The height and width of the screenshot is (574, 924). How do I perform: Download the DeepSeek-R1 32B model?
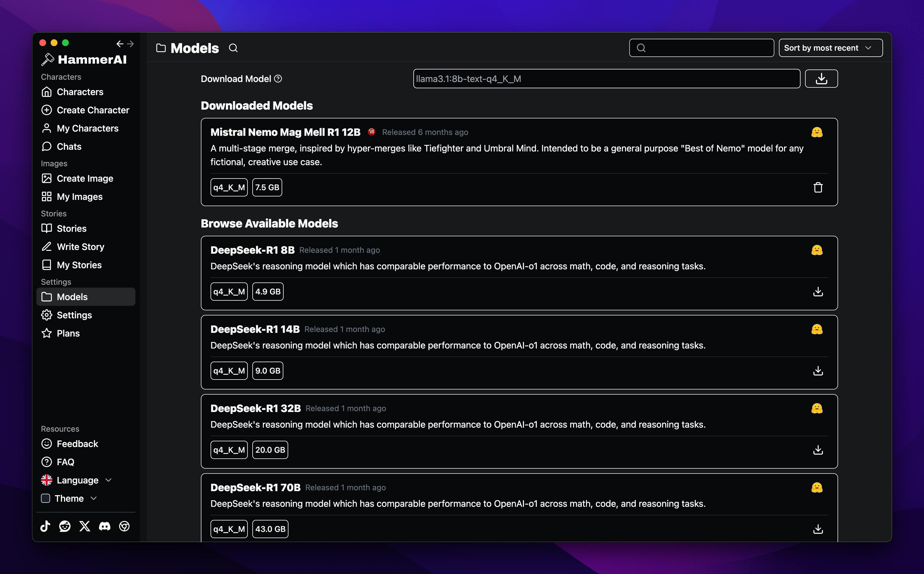click(x=818, y=450)
